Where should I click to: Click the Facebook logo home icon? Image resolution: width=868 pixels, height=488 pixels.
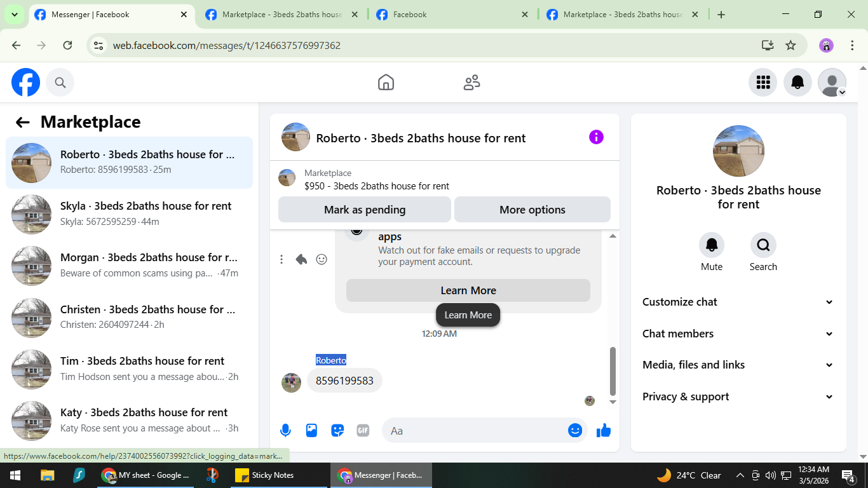(25, 82)
